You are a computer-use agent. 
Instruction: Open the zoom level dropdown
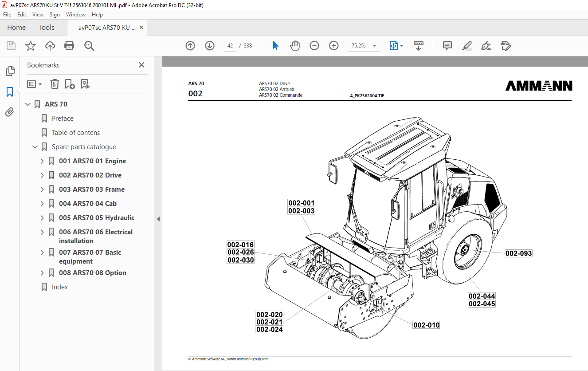375,46
